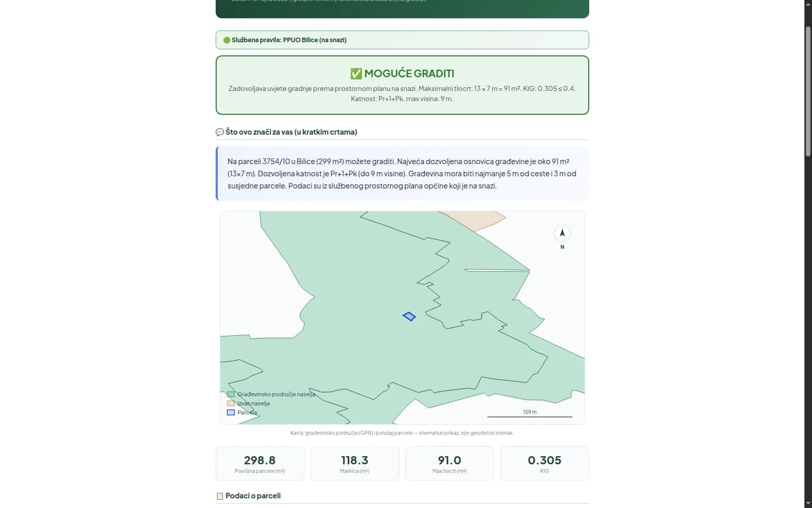Click the north compass arrow icon

(562, 233)
